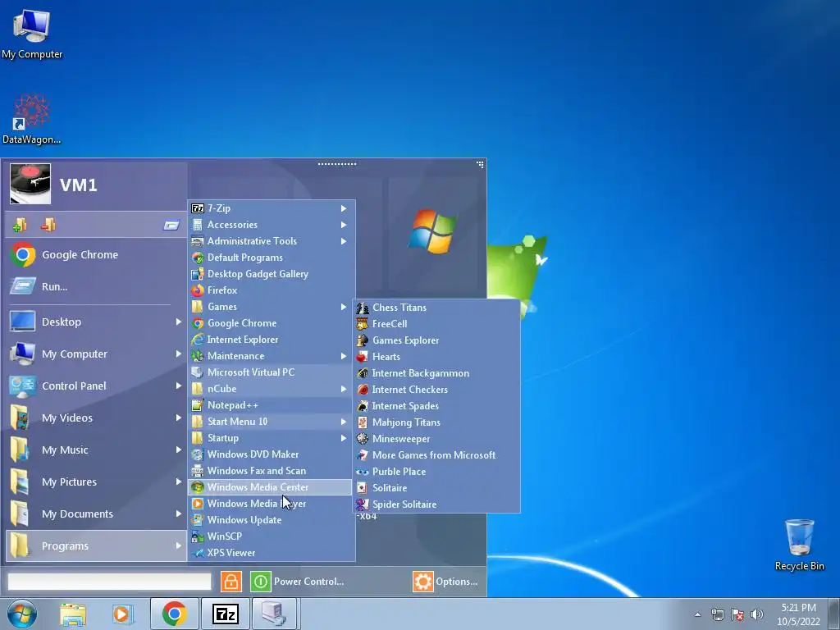
Task: Expand the 7-Zip program folder
Action: [x=271, y=208]
